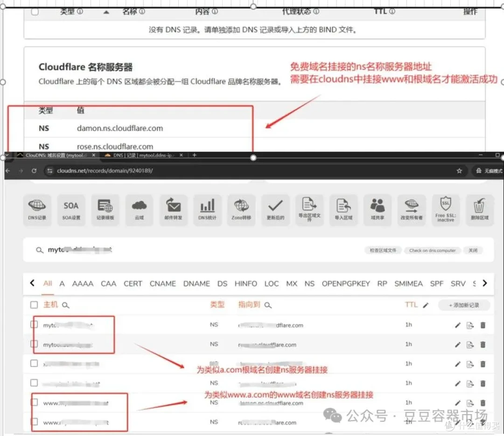Click the 导入区域 import icon
Viewport: 504px width, 436px height.
343,210
